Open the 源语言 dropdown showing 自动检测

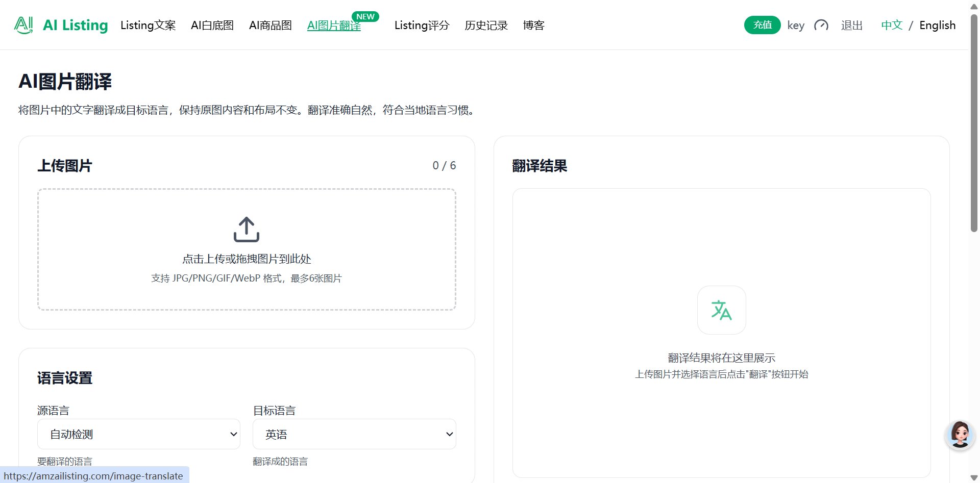point(139,434)
